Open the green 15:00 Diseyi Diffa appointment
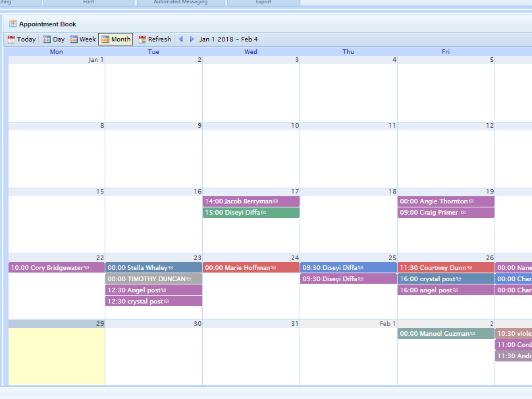Image resolution: width=532 pixels, height=399 pixels. [250, 213]
